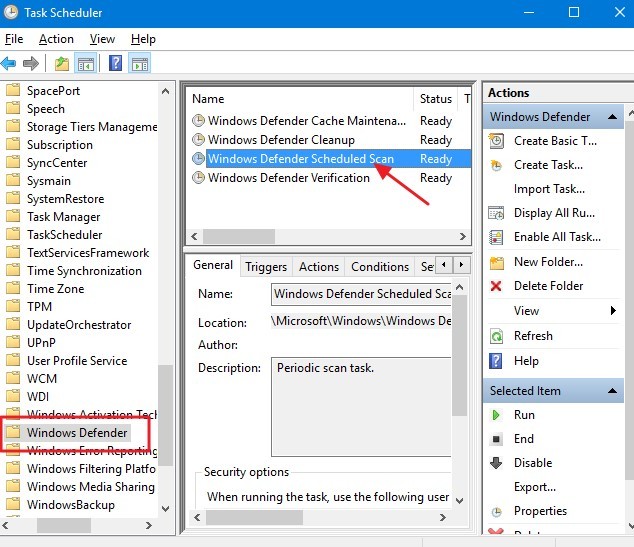Viewport: 634px width, 547px height.
Task: Select the Windows Defender Cleanup task
Action: [x=281, y=140]
